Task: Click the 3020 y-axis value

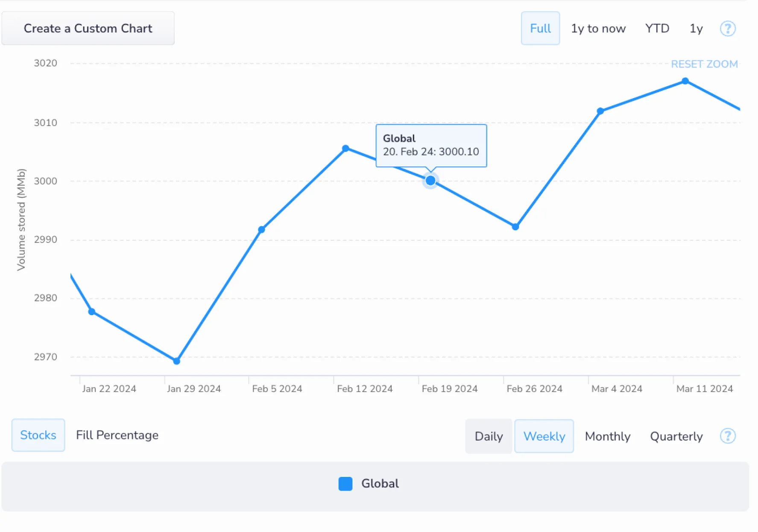Action: [x=46, y=63]
